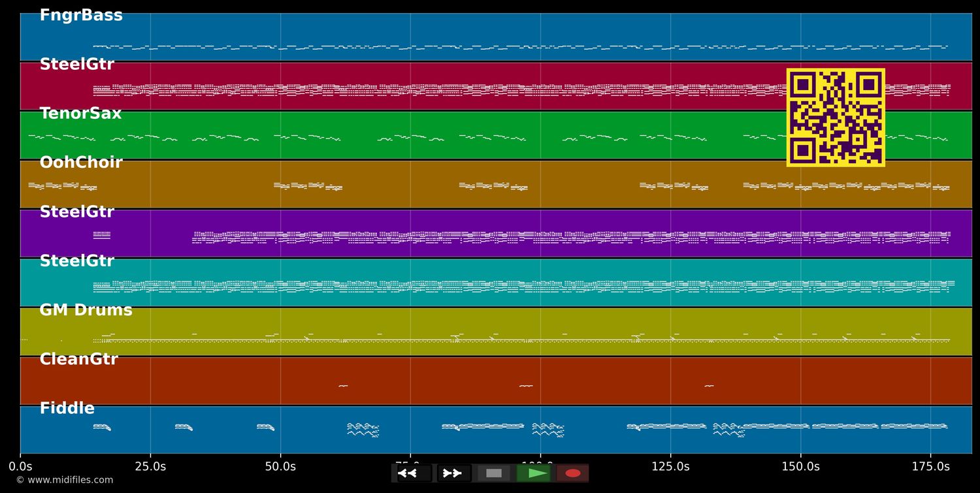Click the red record button
The image size is (980, 493).
coord(573,473)
